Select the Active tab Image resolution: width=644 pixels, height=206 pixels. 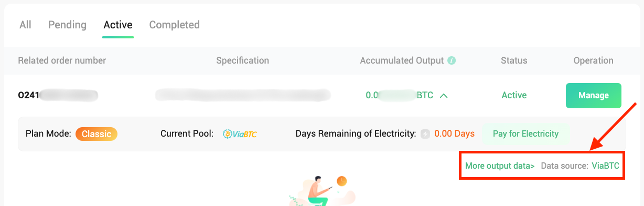coord(118,25)
